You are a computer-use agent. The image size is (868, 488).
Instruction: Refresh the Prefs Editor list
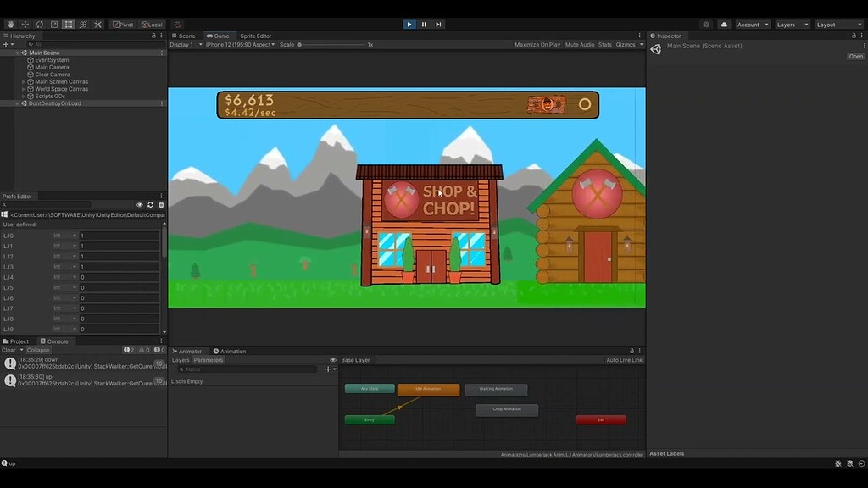coord(150,205)
